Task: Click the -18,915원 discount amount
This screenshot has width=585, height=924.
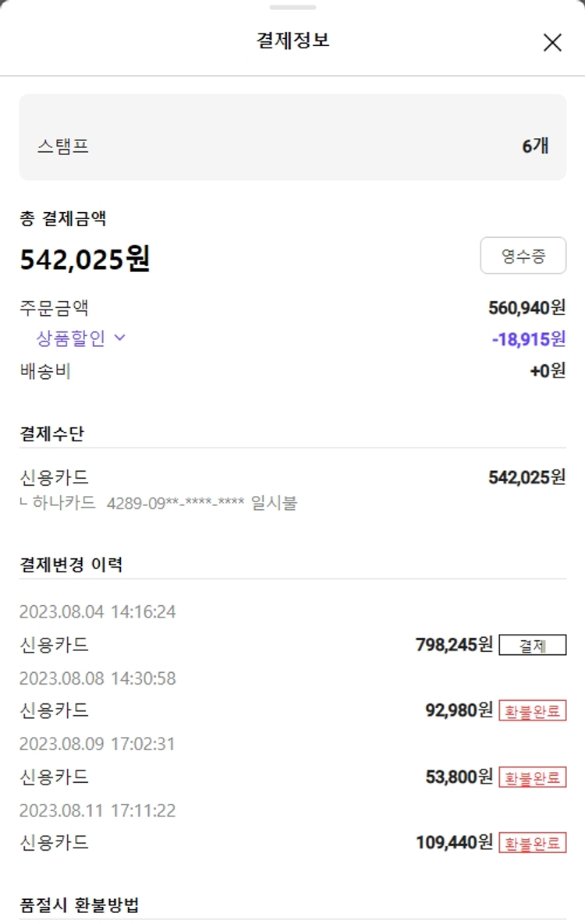Action: click(x=528, y=339)
